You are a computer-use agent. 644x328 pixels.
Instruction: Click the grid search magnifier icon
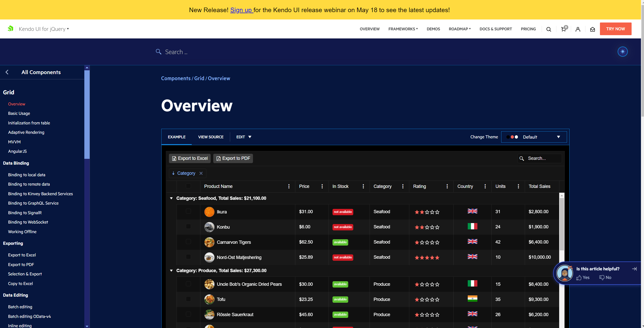point(522,158)
